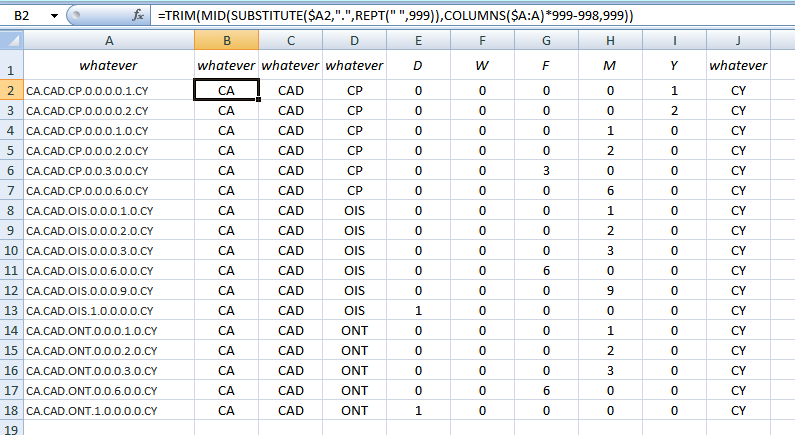The image size is (795, 435).
Task: Click cell CA.CAD.CP.0.0.0.1.0.CY
Action: (x=109, y=131)
